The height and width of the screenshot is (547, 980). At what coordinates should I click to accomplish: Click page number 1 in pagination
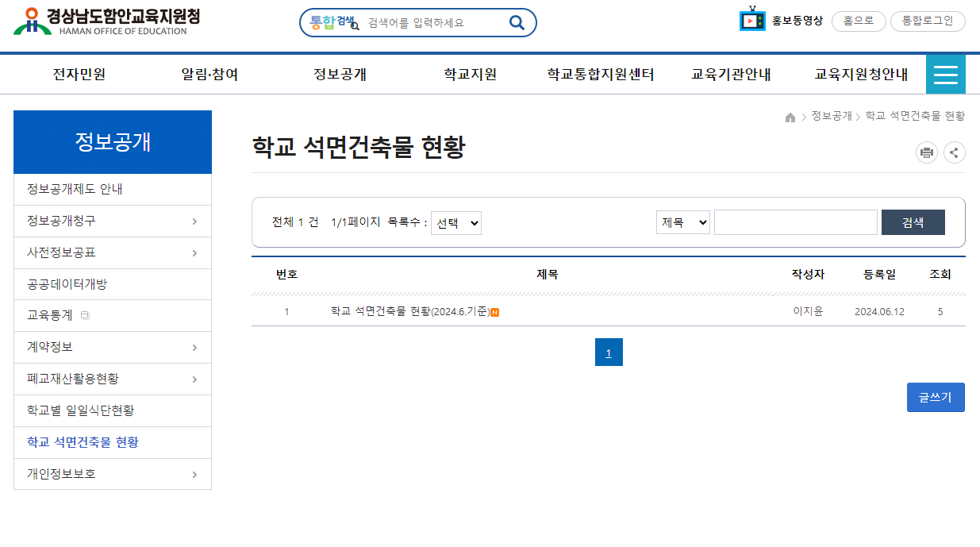point(609,352)
